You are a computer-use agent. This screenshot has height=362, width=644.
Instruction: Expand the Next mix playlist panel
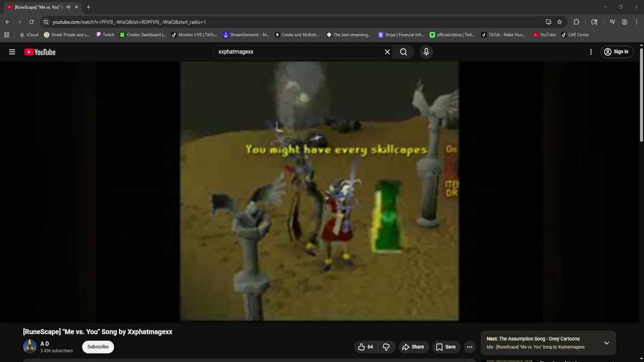click(x=607, y=343)
